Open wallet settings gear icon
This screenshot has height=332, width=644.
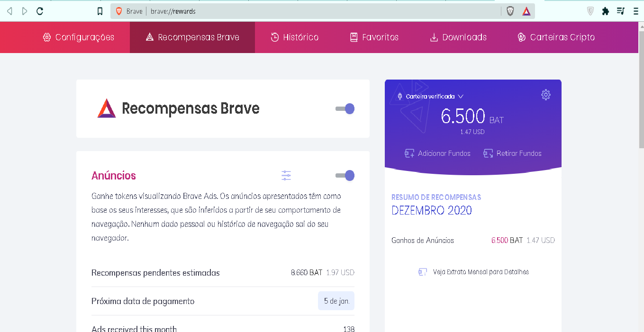(x=546, y=95)
